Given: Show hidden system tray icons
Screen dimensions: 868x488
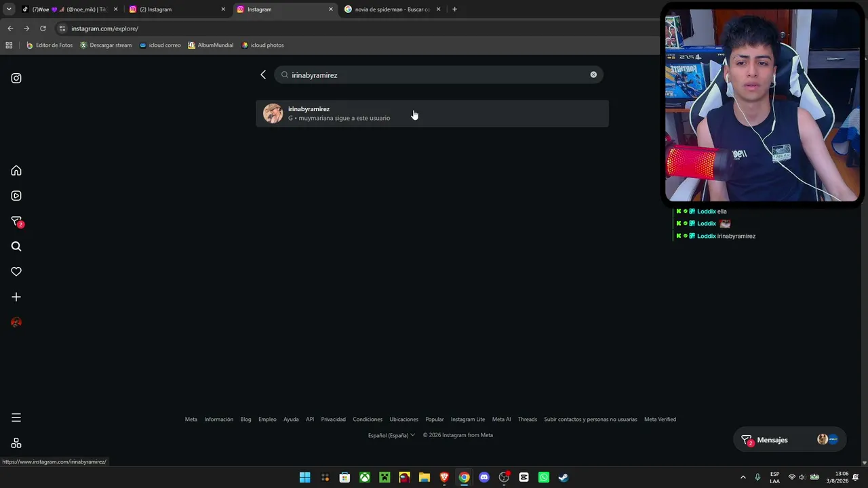Looking at the screenshot, I should [743, 477].
